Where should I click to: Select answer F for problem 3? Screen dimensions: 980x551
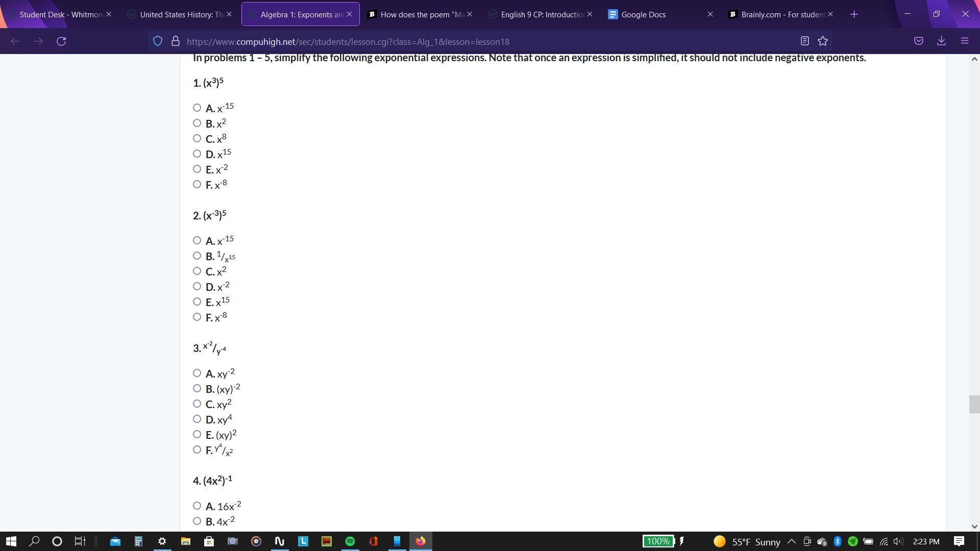(197, 449)
